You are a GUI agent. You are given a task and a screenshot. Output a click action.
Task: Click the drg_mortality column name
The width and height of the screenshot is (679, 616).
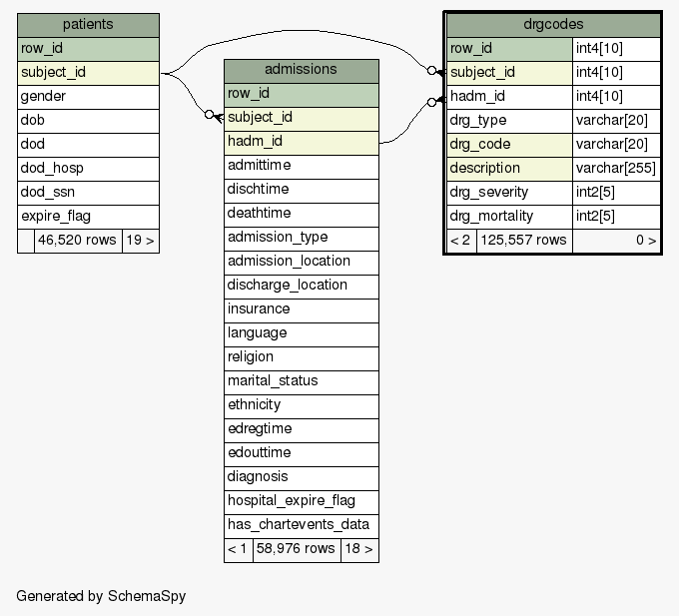click(509, 216)
